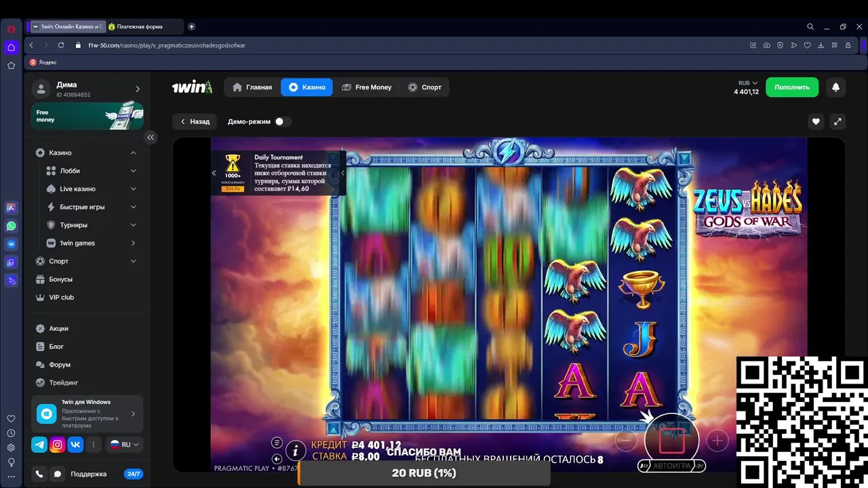Open the Opera menu logo

pyautogui.click(x=11, y=29)
